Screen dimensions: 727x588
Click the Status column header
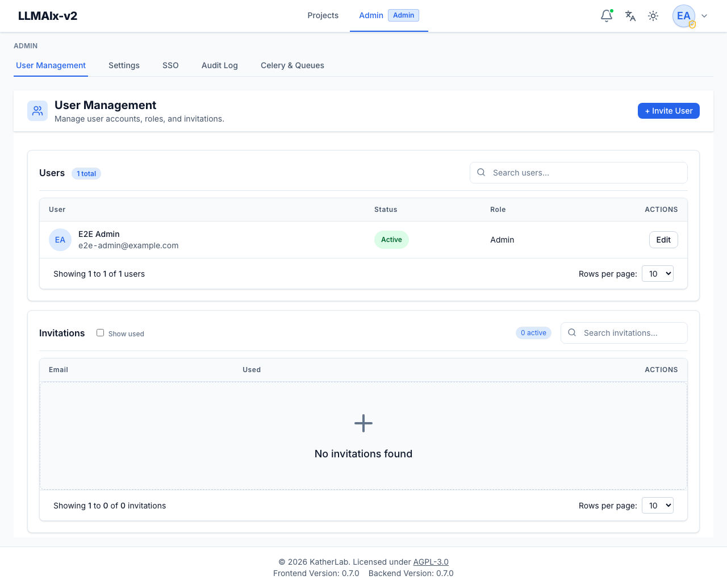coord(386,210)
